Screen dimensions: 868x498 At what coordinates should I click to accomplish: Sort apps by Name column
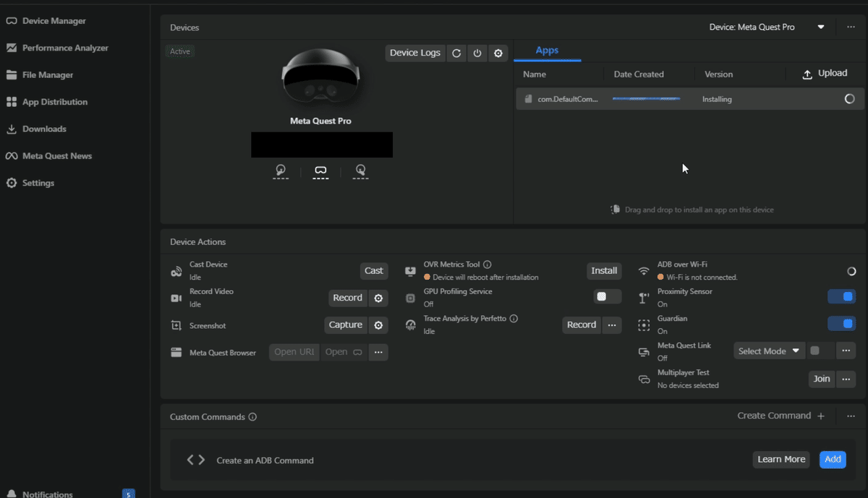click(535, 74)
